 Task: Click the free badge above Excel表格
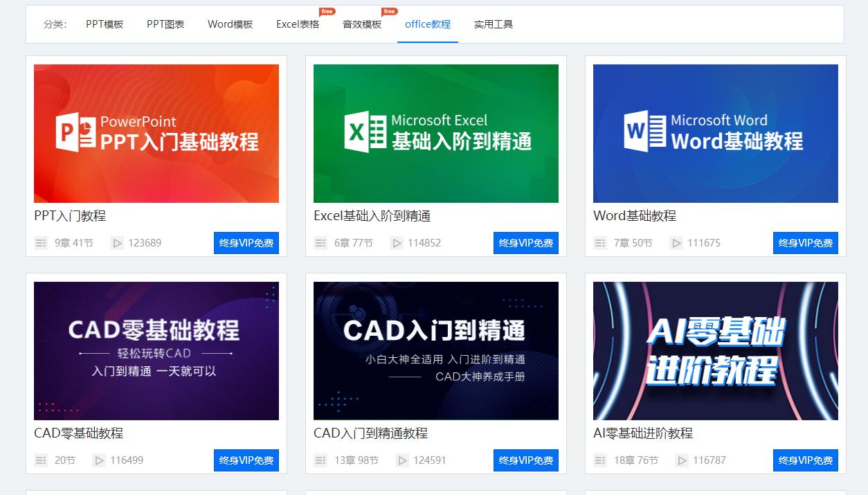pyautogui.click(x=326, y=11)
